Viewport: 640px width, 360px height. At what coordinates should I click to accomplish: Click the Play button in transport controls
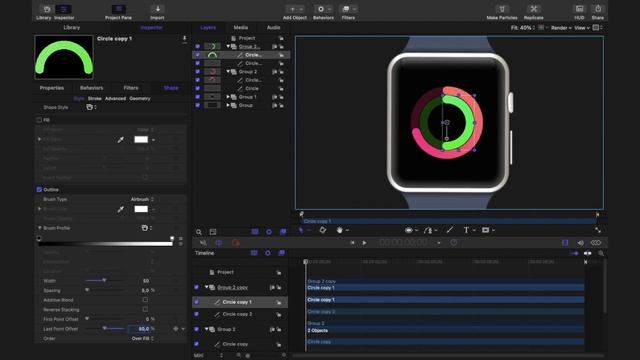(364, 243)
